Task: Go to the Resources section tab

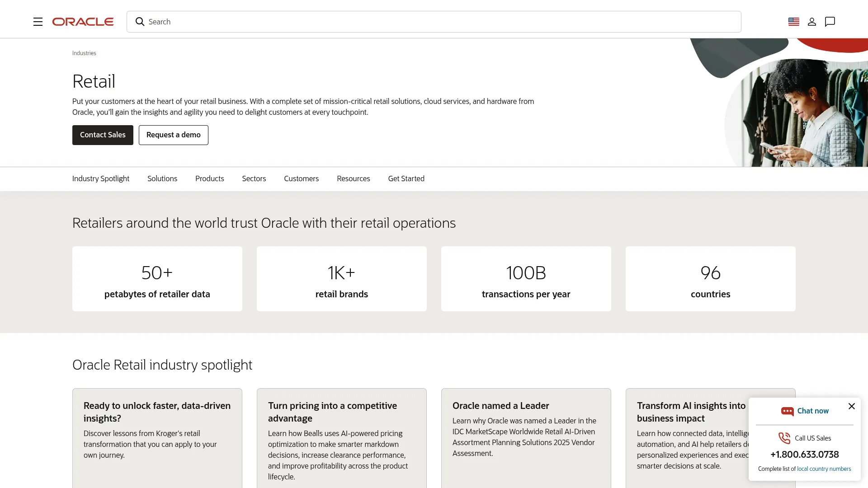Action: 354,178
